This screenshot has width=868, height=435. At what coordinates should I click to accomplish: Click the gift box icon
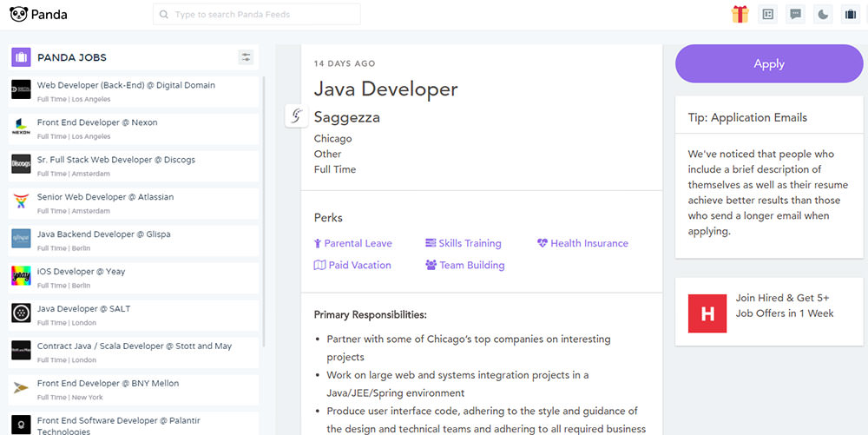pyautogui.click(x=740, y=15)
